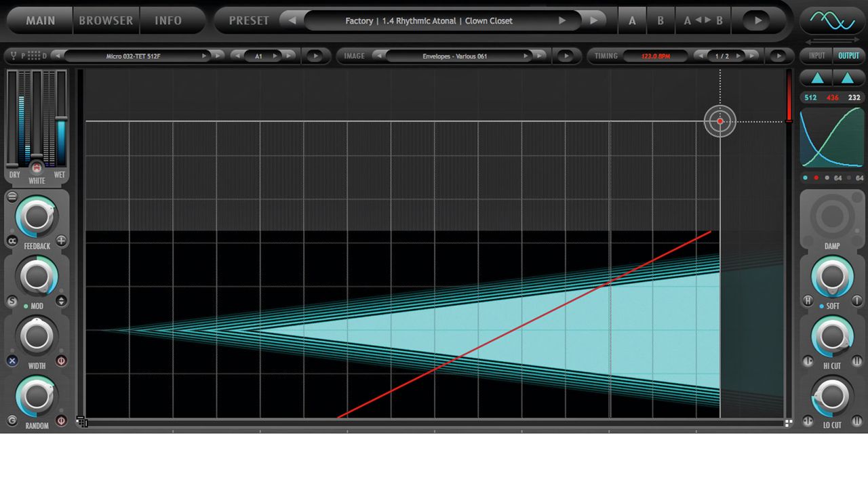Click the A preset slot button
Viewport: 868px width, 488px height.
tap(632, 21)
